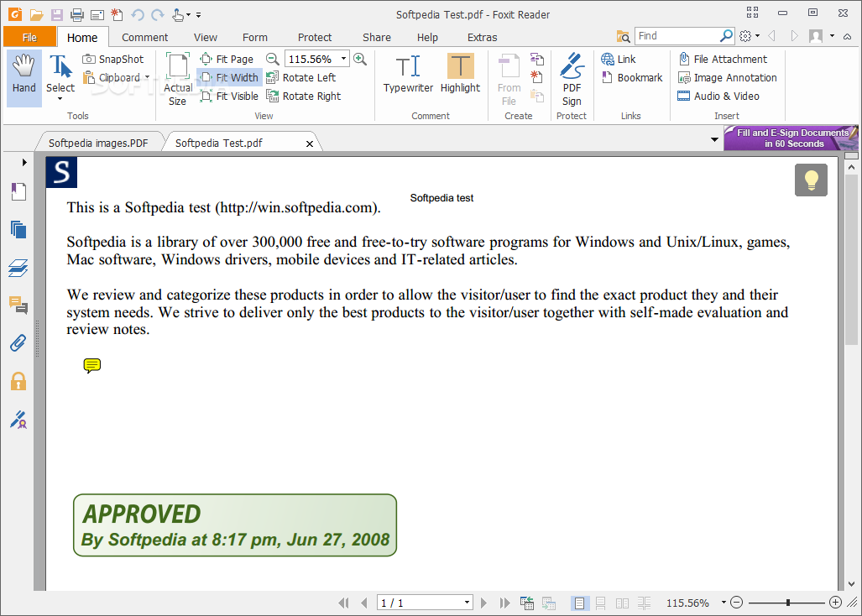
Task: Add an Image Annotation
Action: (x=728, y=77)
